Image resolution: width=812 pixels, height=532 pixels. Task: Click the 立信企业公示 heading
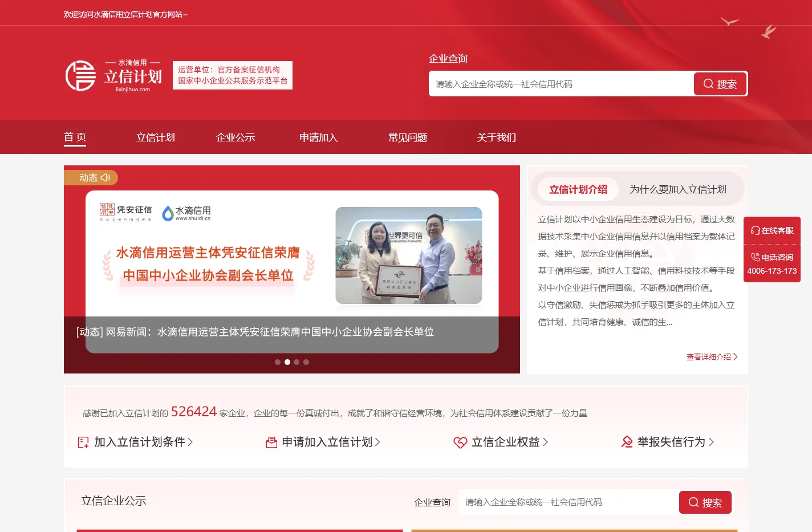tap(113, 501)
